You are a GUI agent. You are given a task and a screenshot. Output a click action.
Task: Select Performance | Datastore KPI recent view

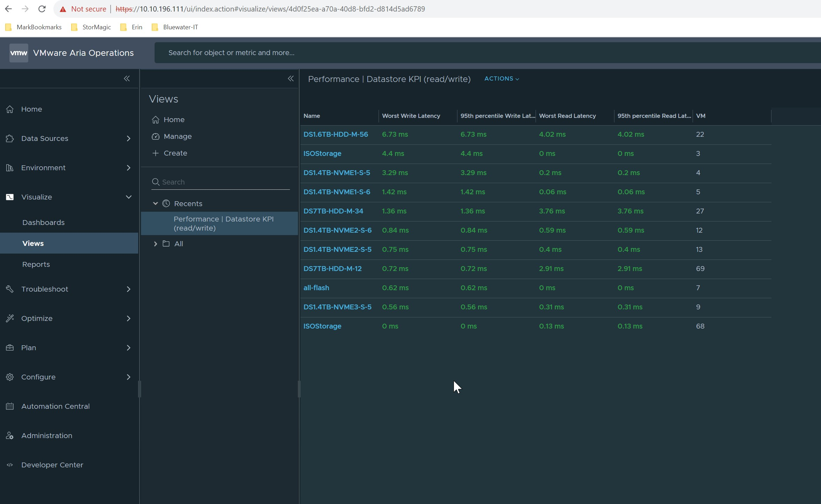[x=219, y=224]
